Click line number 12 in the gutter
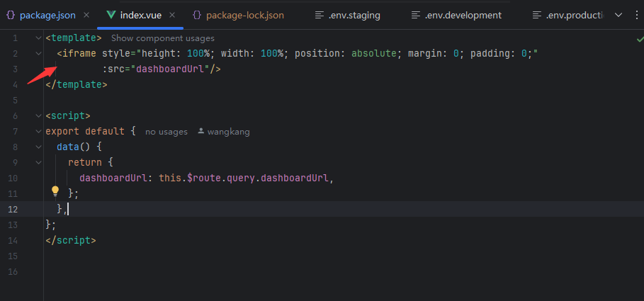This screenshot has width=644, height=301. pyautogui.click(x=13, y=210)
